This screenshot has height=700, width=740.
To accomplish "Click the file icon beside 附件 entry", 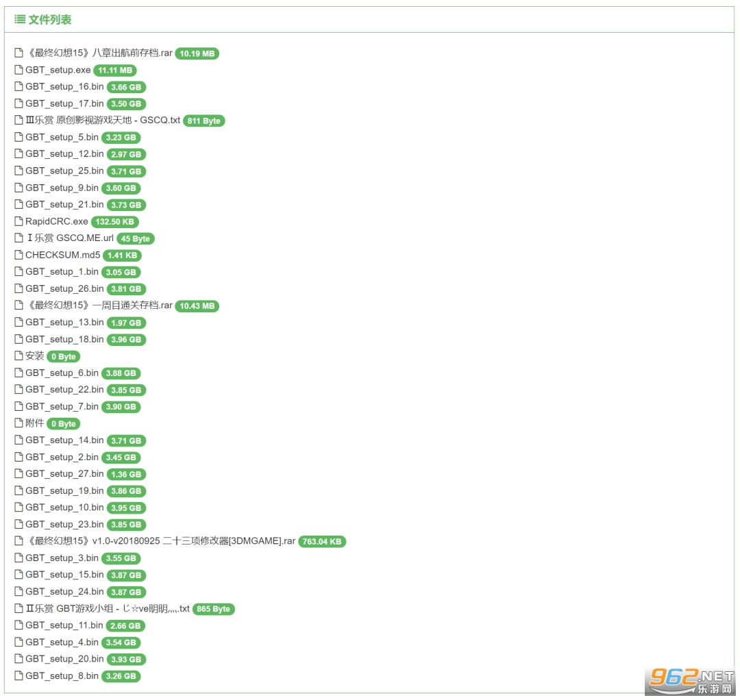I will tap(19, 423).
